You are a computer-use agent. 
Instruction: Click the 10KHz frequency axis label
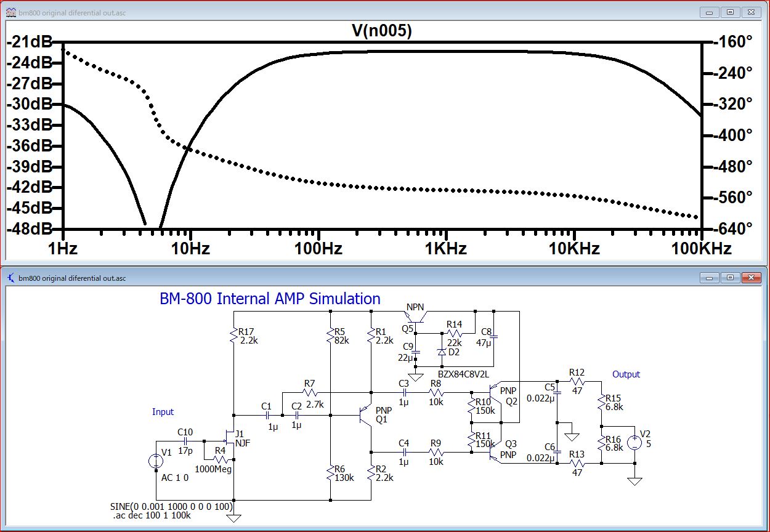pyautogui.click(x=574, y=249)
